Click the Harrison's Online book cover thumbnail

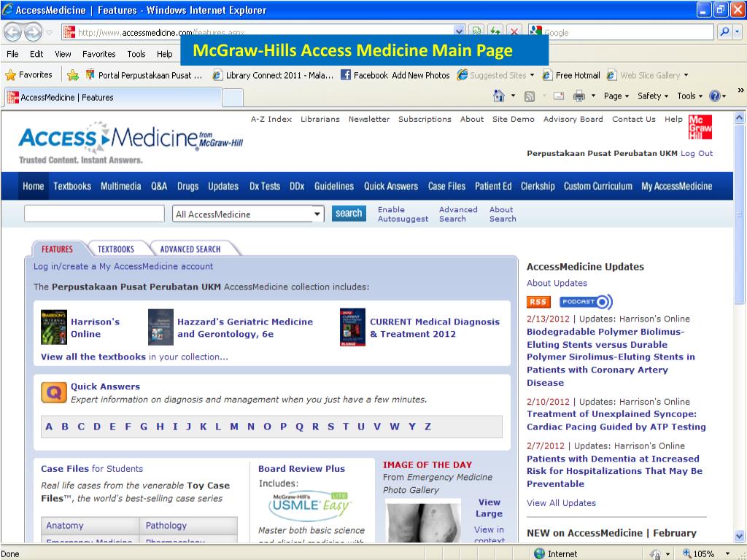[54, 327]
